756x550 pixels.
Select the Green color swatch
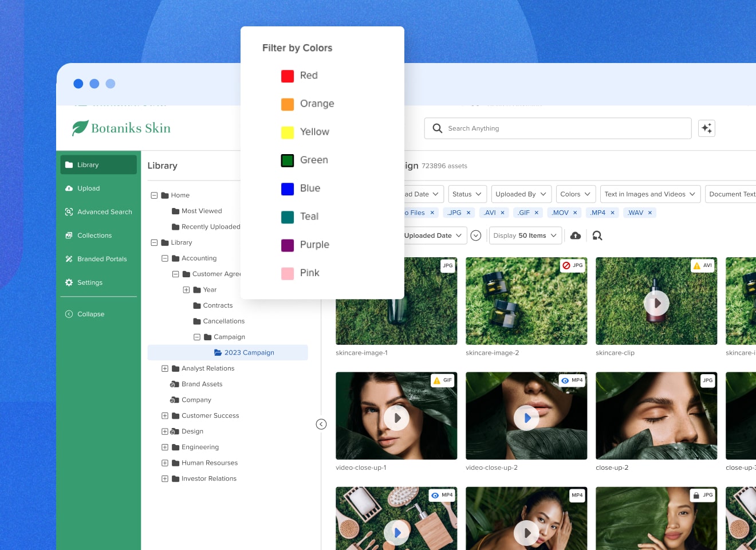point(288,160)
